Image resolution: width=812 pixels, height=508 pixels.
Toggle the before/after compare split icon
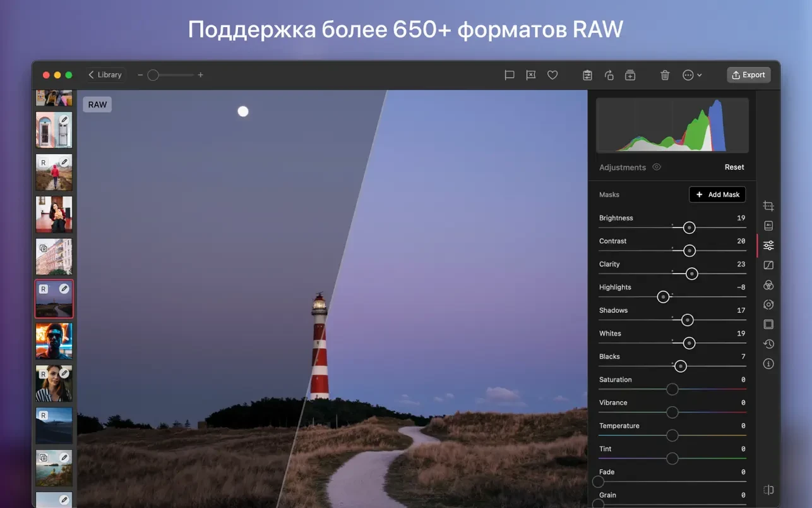point(768,490)
